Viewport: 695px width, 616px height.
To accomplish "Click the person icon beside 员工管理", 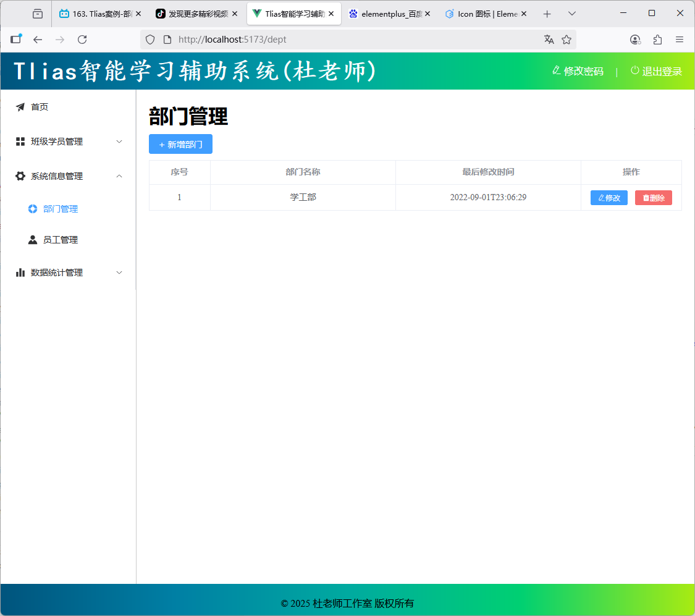I will 33,240.
